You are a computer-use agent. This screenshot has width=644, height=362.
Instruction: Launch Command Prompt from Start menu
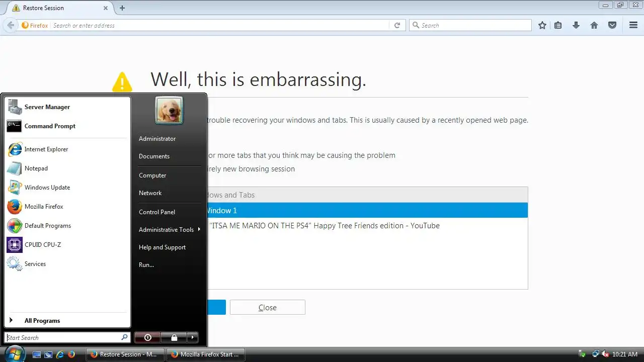point(67,126)
